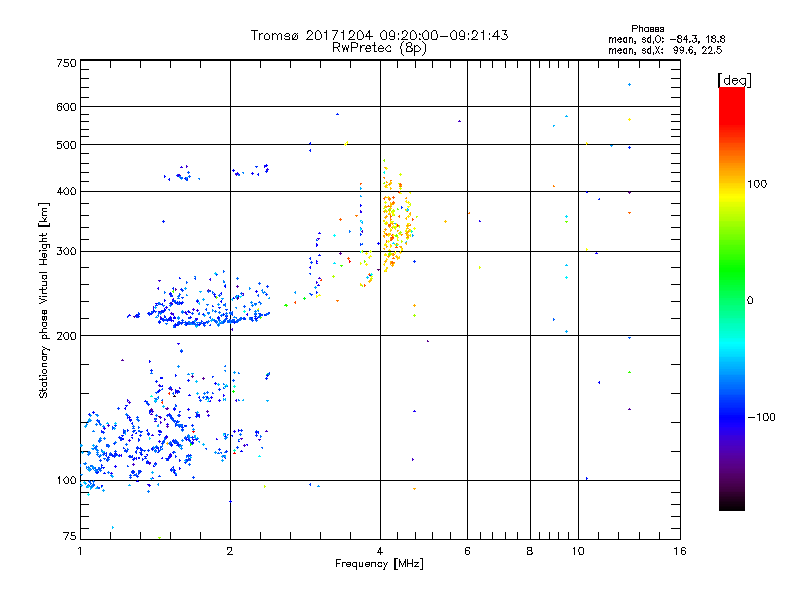Click the y-axis tick label "300"
This screenshot has height=600, width=800.
pos(66,252)
